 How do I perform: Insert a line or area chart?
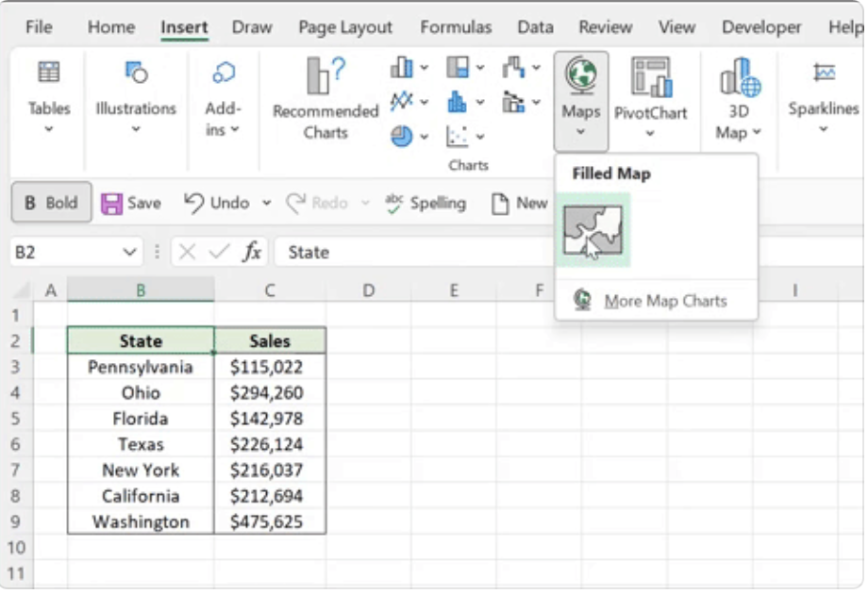point(401,101)
